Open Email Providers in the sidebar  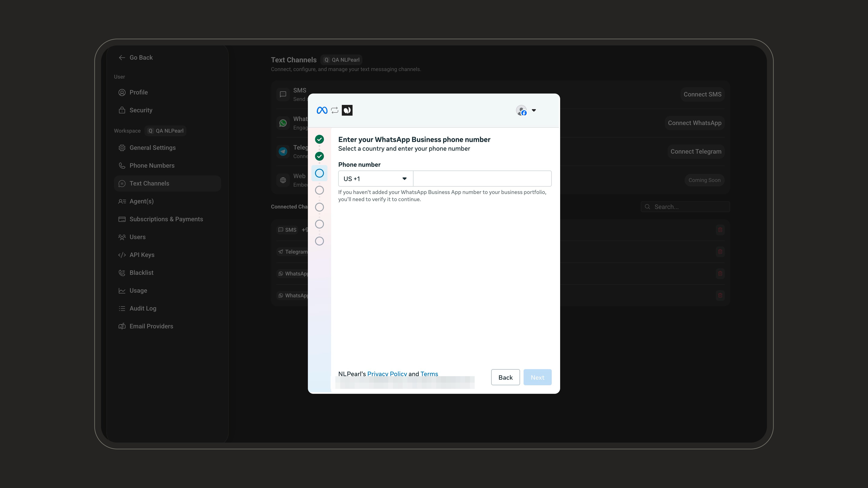tap(167, 326)
